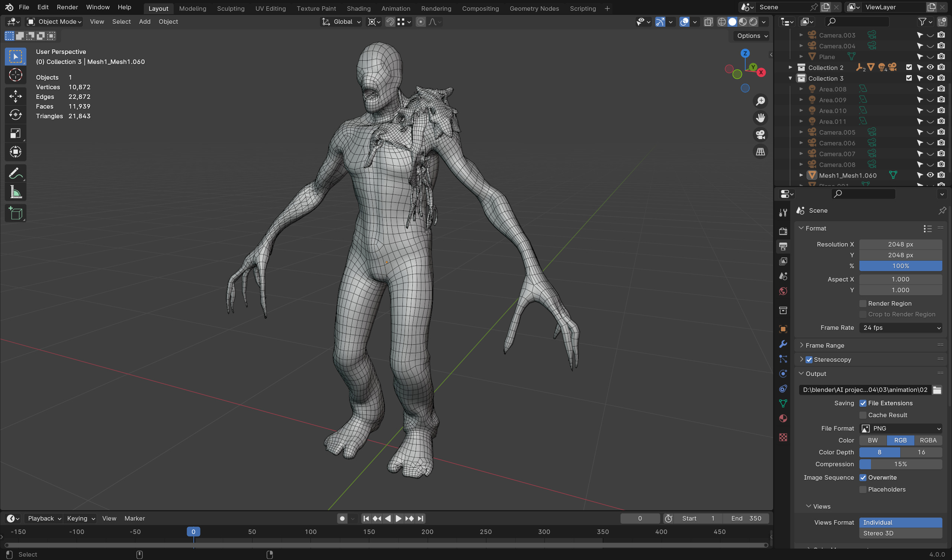Open the Add menu in viewport header
The width and height of the screenshot is (952, 560).
(145, 22)
